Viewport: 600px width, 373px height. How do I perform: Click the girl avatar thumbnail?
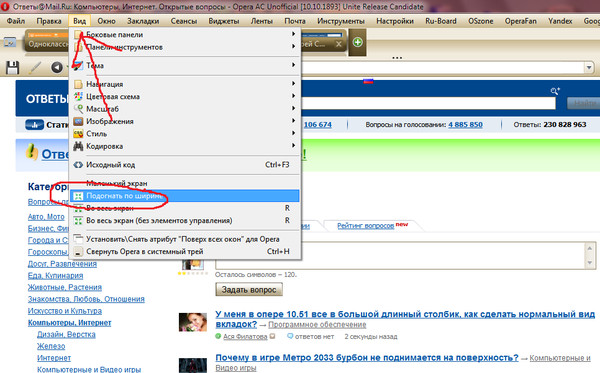pos(192,322)
